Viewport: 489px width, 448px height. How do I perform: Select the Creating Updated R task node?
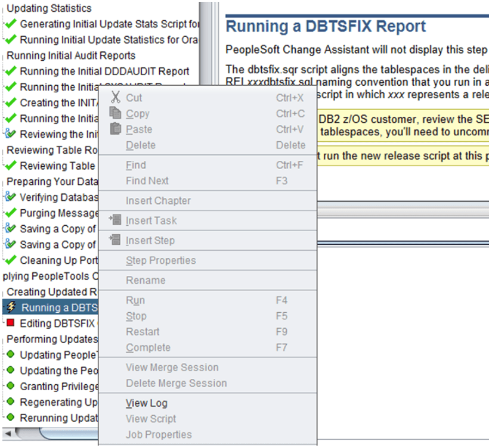[x=51, y=292]
